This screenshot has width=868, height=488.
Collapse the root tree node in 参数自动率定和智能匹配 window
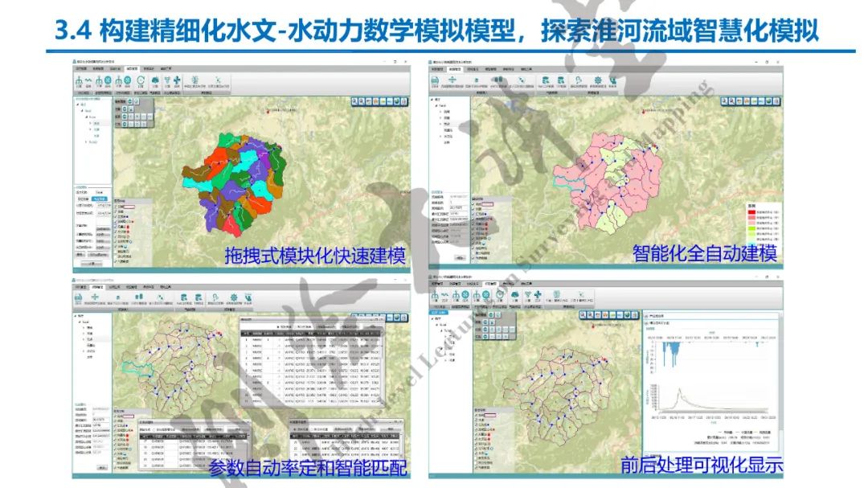click(x=76, y=316)
